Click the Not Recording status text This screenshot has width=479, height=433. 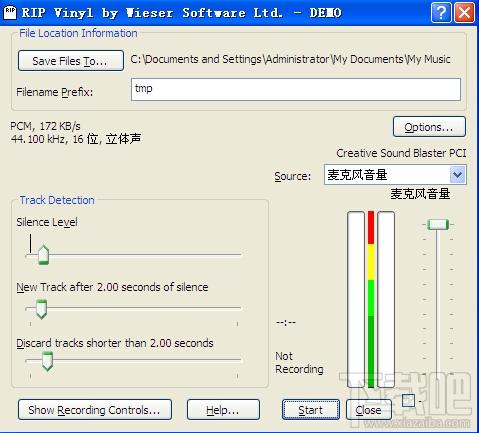(x=299, y=363)
